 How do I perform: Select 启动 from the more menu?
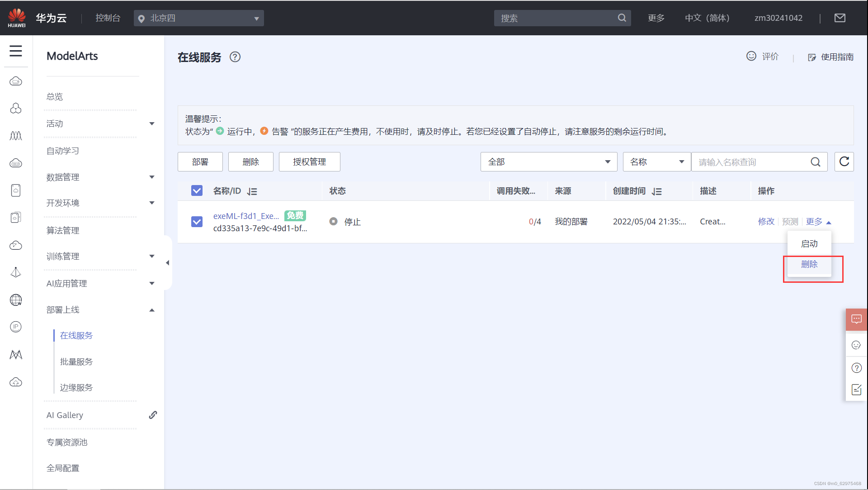click(x=809, y=244)
